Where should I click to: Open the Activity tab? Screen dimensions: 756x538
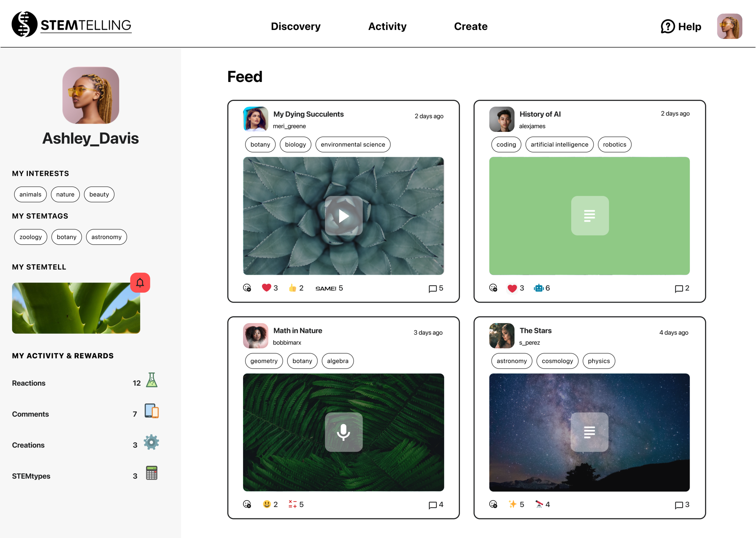coord(387,26)
